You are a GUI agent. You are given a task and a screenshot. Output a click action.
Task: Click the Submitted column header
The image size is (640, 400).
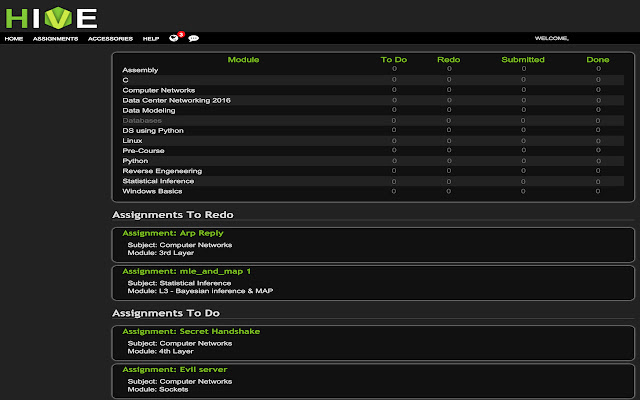click(x=523, y=60)
